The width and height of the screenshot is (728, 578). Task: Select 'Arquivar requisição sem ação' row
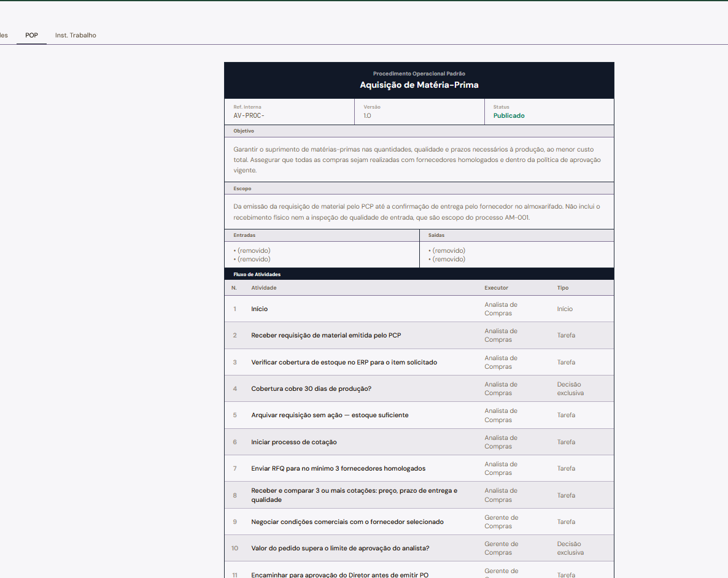[x=419, y=415]
